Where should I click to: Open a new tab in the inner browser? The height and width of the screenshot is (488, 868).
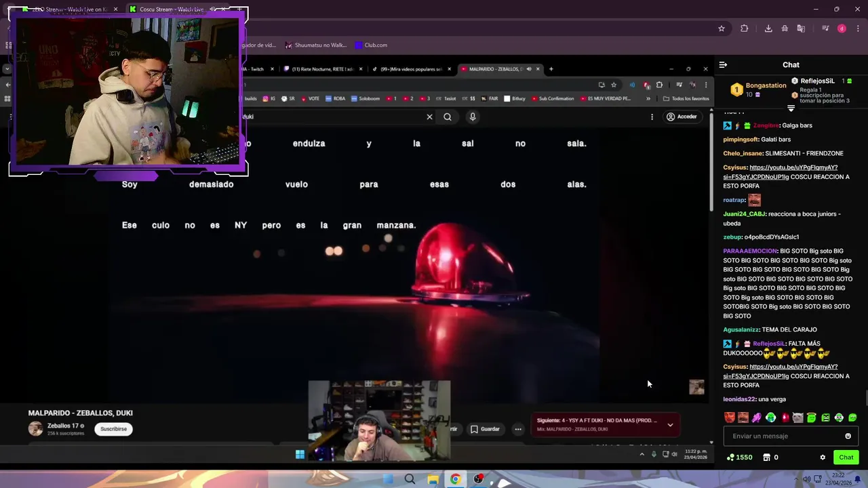(x=551, y=68)
